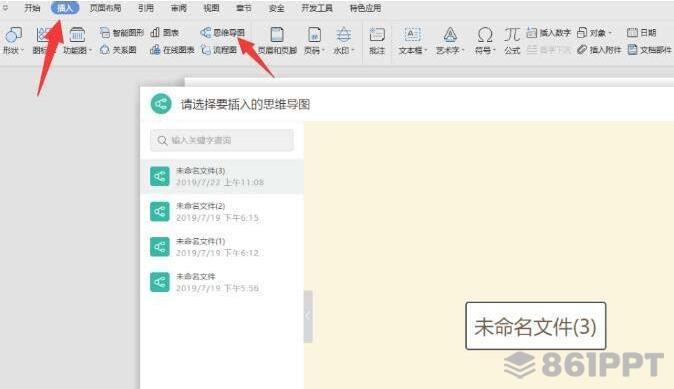Select 未命名文件(1) in the file list

[222, 247]
